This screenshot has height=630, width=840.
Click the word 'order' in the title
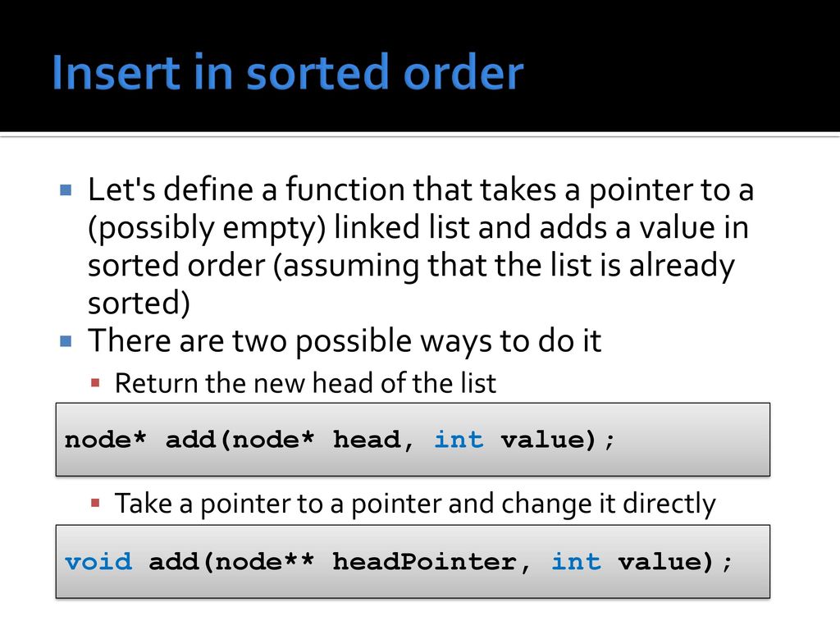[x=463, y=72]
